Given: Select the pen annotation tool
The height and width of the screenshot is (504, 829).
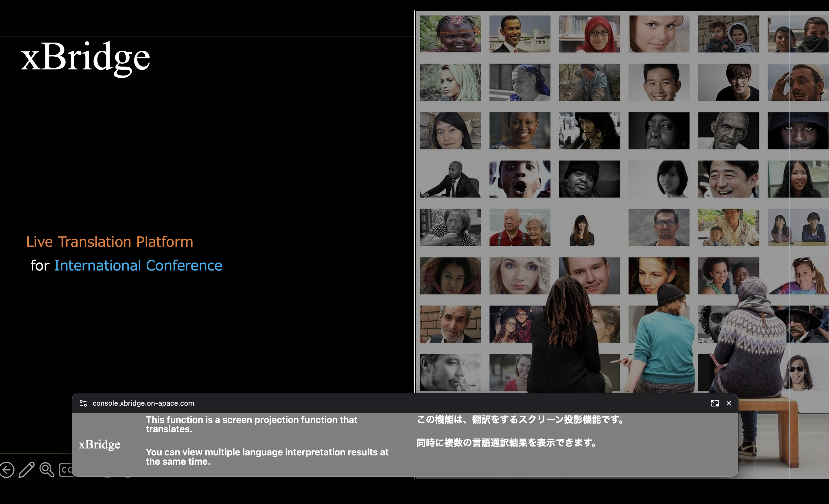Looking at the screenshot, I should (27, 470).
